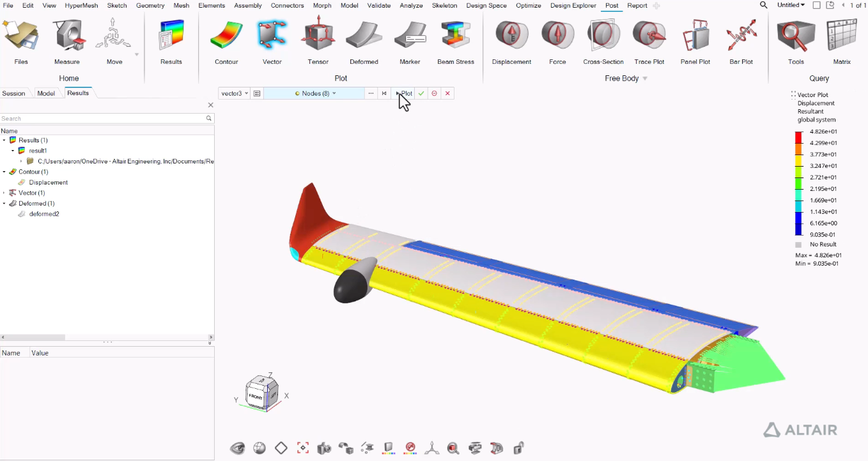The width and height of the screenshot is (868, 461).
Task: Expand the Vector (1) tree node
Action: (4, 193)
